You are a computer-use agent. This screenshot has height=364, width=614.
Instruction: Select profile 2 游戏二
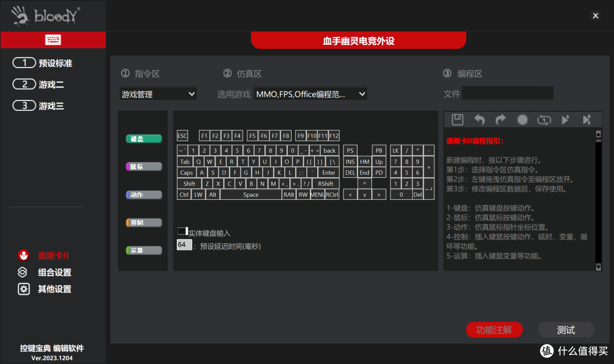click(39, 85)
